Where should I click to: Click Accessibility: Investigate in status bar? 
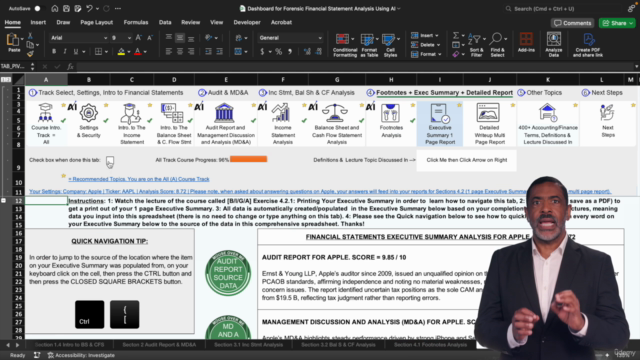click(81, 356)
